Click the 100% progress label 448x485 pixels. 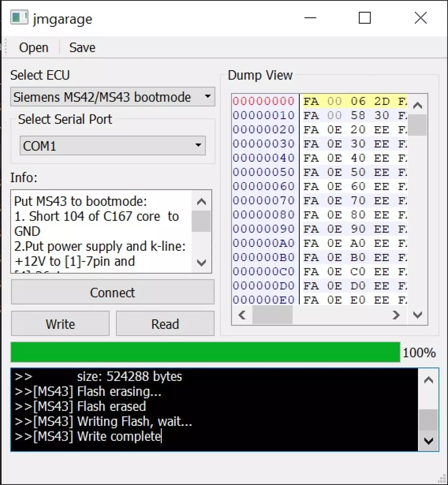pyautogui.click(x=419, y=353)
